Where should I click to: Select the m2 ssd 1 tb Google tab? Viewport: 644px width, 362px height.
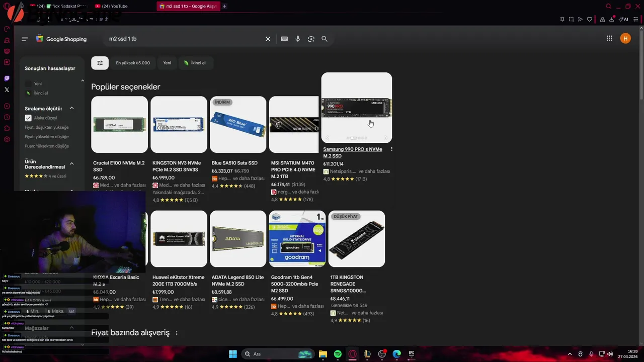point(189,6)
